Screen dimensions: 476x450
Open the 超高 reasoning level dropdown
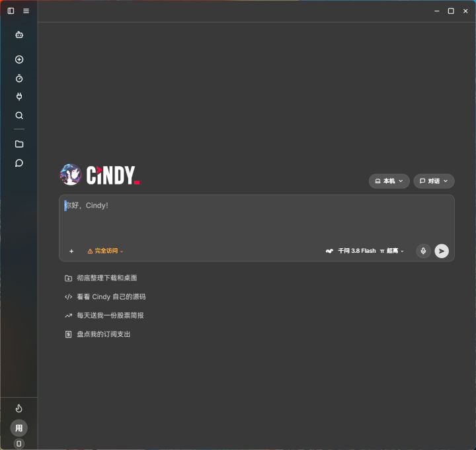pyautogui.click(x=392, y=251)
